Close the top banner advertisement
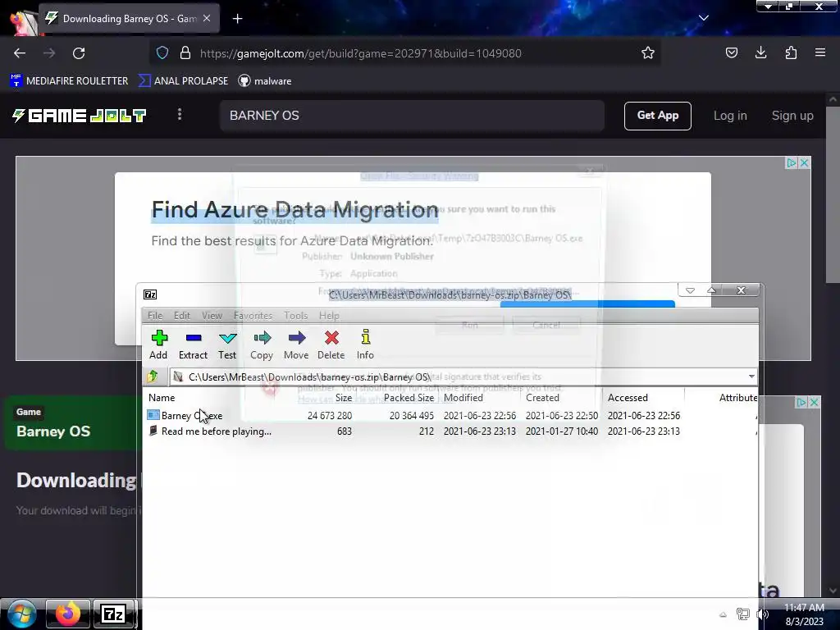Screen dimensions: 840x630 pyautogui.click(x=804, y=163)
